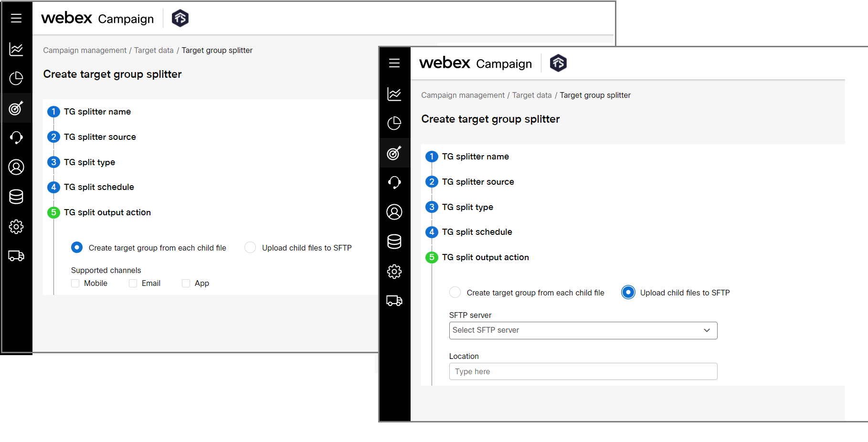
Task: Open user profile icon in back window sidebar
Action: [16, 167]
